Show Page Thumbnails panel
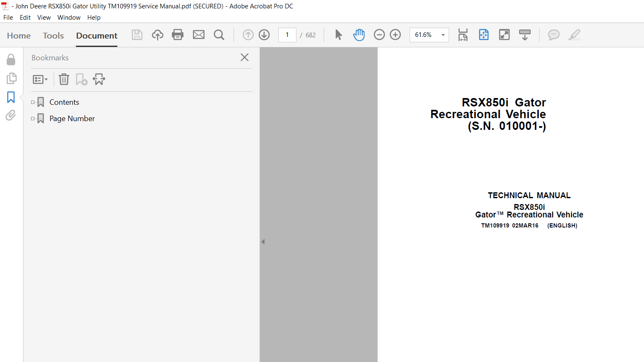This screenshot has width=644, height=362. coord(11,78)
